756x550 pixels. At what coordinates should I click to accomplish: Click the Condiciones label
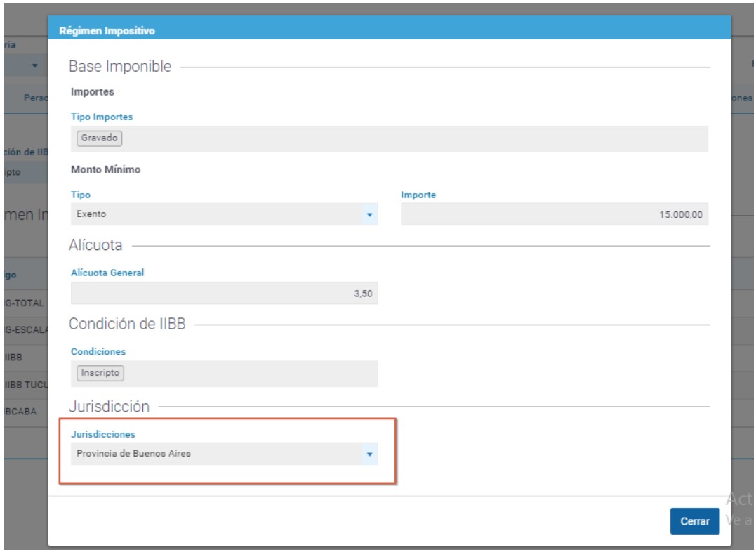[98, 352]
